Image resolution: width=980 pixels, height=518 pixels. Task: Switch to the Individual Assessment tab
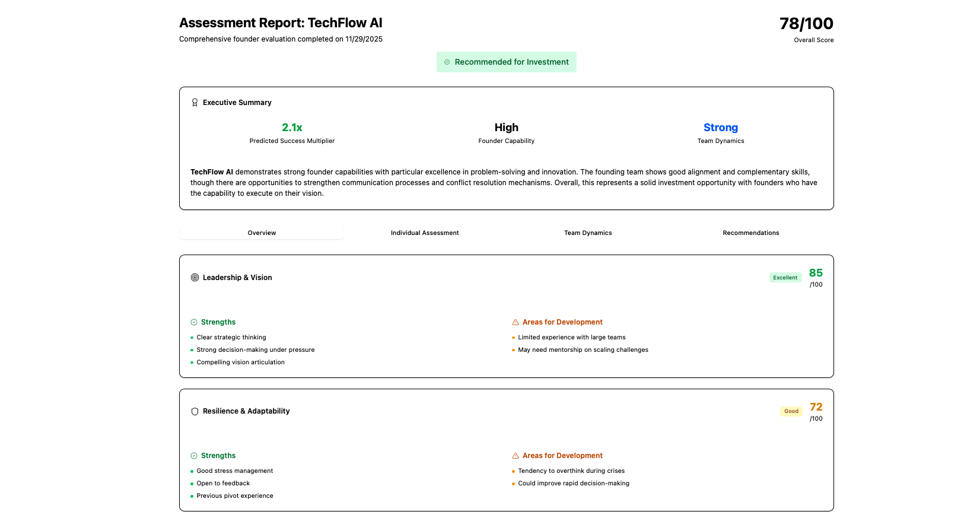coord(425,233)
